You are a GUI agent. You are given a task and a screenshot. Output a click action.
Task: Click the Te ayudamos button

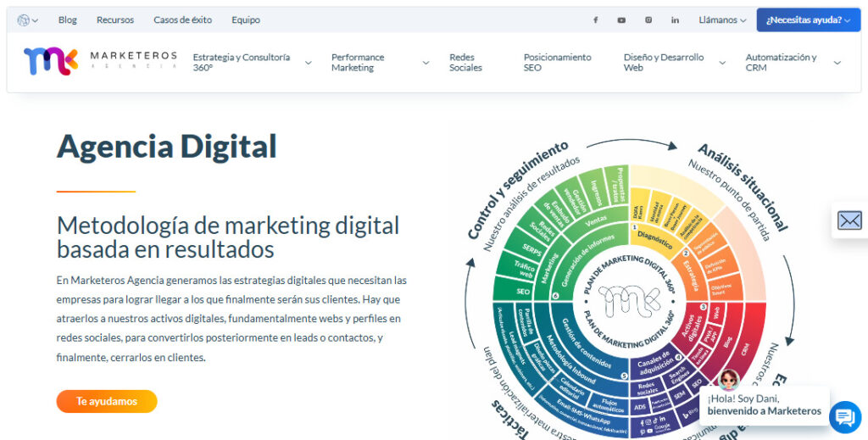click(107, 401)
